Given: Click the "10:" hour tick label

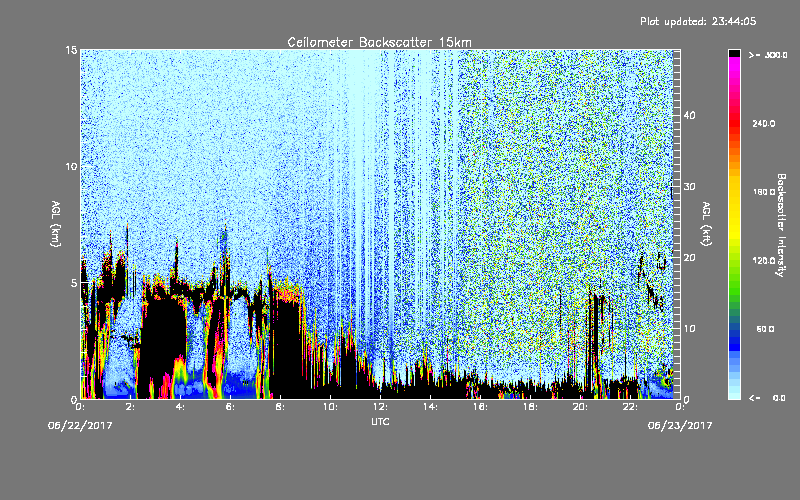Looking at the screenshot, I should 330,407.
